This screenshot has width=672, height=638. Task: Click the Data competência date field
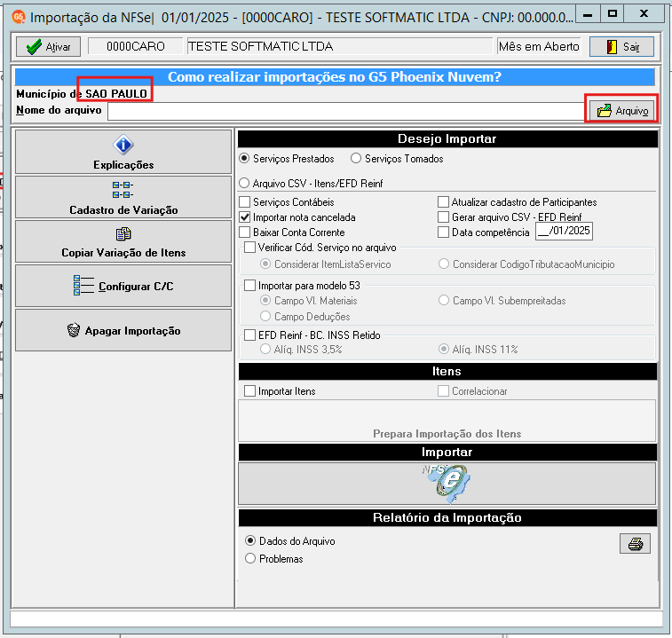pos(564,232)
